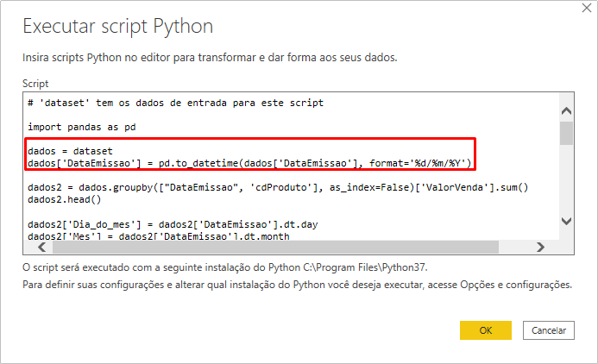
Task: Click the OK button
Action: coord(486,329)
